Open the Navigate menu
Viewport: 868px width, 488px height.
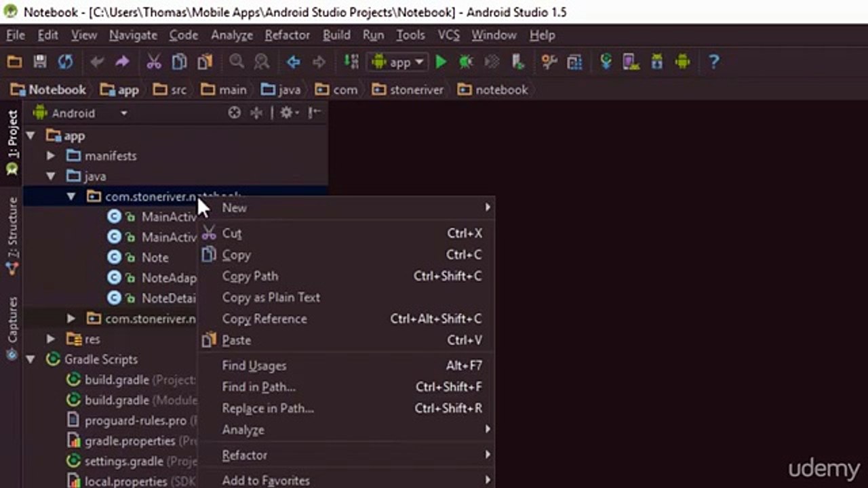[x=133, y=35]
